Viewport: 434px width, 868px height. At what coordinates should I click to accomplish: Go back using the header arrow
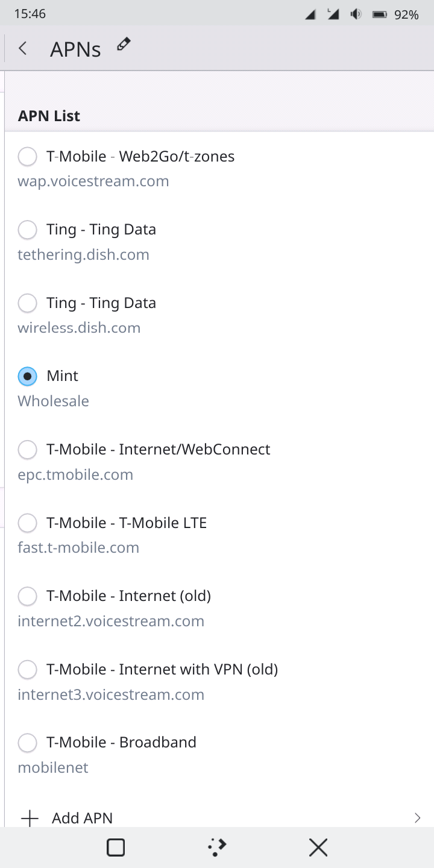click(23, 48)
